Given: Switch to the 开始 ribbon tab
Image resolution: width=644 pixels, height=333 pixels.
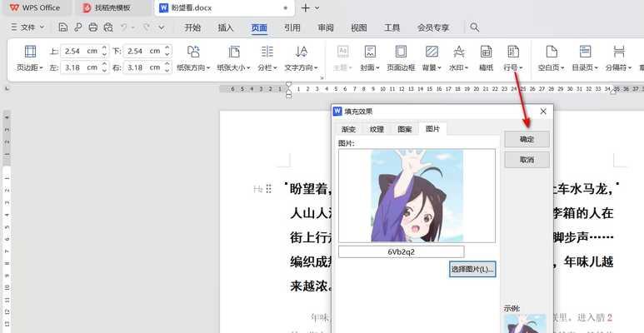Looking at the screenshot, I should coord(192,27).
